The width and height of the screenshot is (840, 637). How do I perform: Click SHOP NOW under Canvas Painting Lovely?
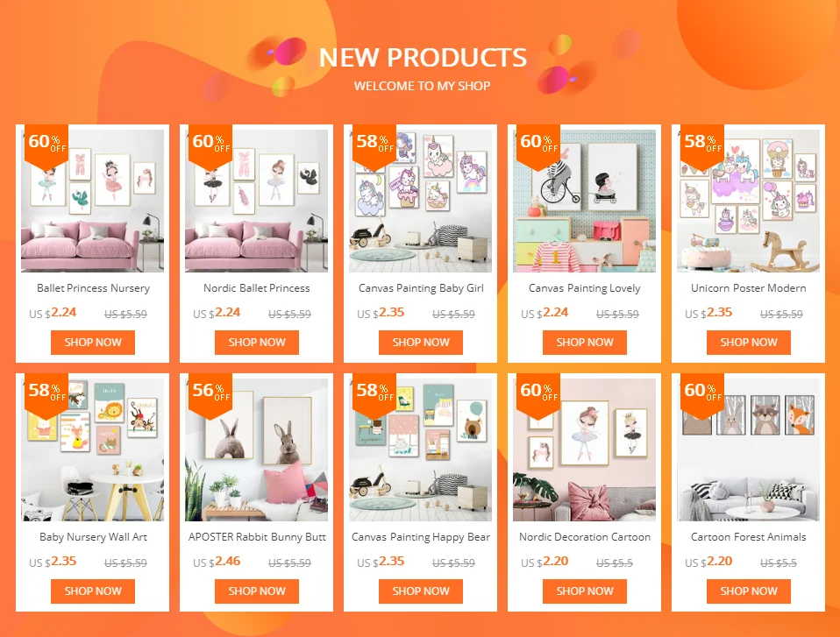point(585,342)
